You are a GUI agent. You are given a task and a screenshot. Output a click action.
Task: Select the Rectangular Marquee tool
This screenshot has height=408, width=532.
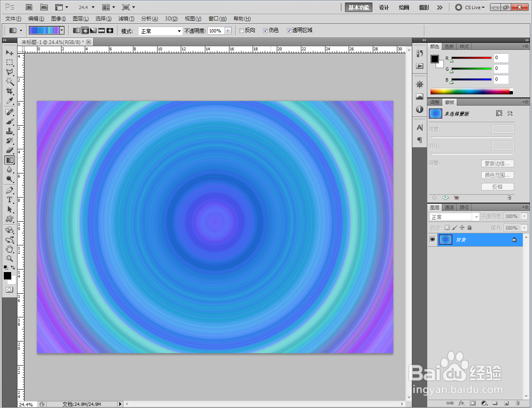tap(10, 62)
